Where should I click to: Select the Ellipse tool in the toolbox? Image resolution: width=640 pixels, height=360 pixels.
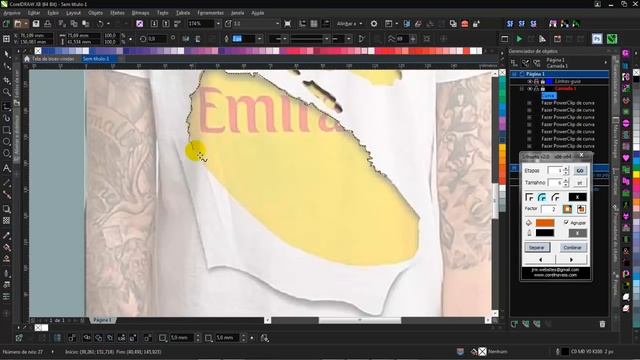point(7,142)
